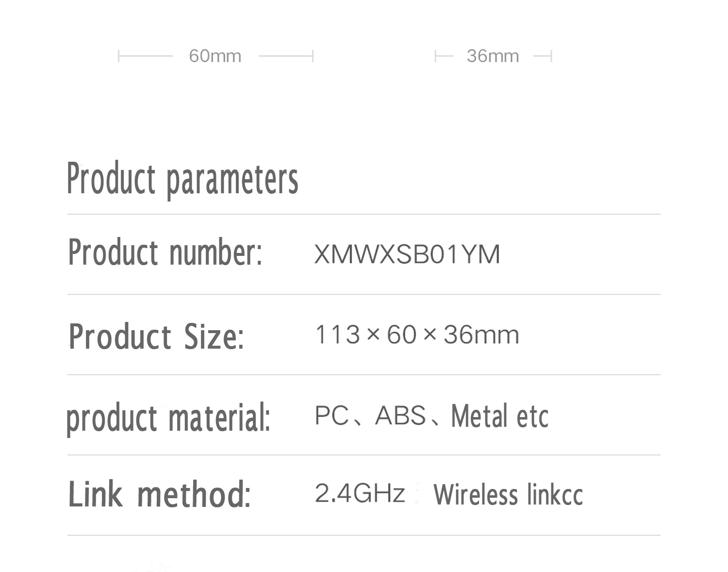728x572 pixels.
Task: Click the model number XMWXSB01YM
Action: [407, 254]
